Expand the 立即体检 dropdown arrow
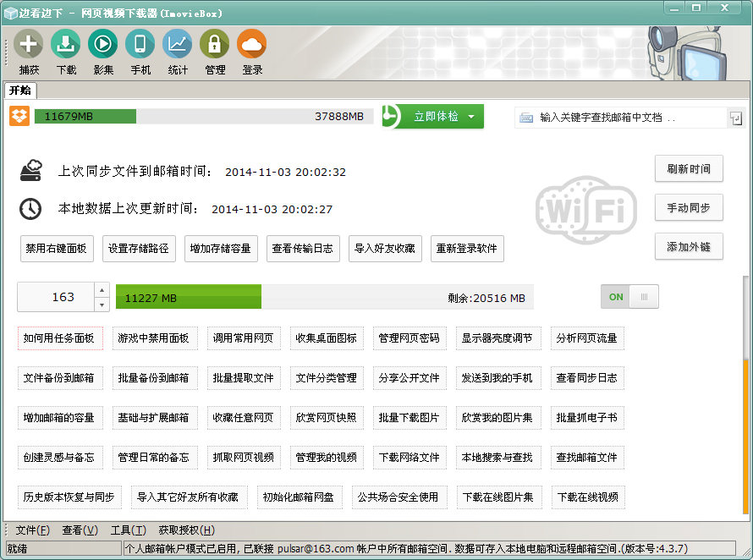 [x=471, y=117]
